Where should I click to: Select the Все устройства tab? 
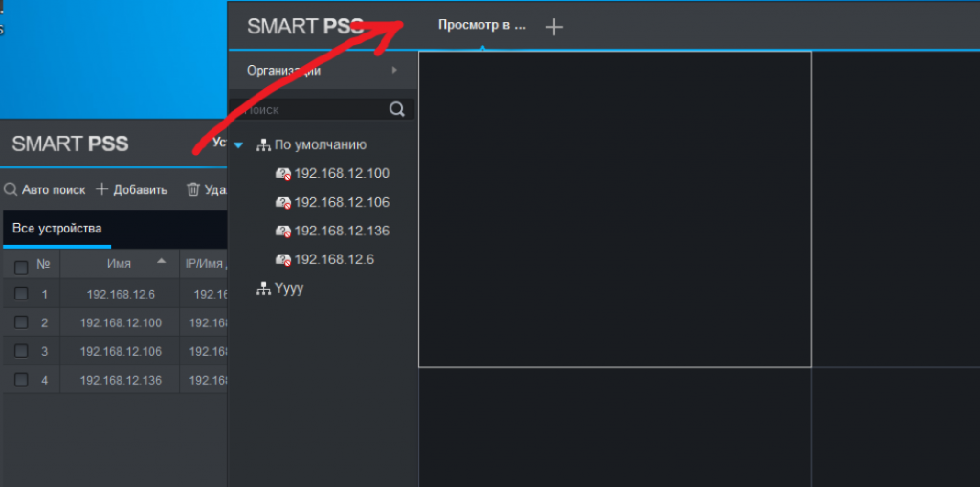pyautogui.click(x=56, y=228)
